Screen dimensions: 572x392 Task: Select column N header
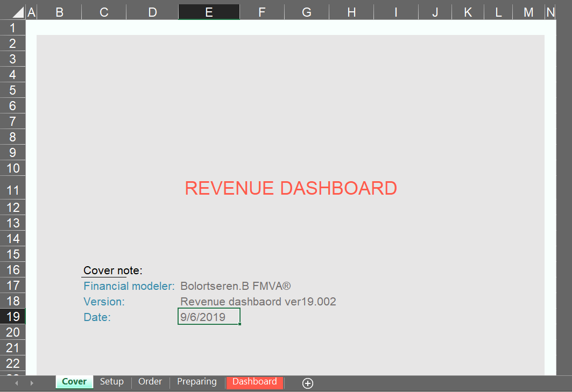[550, 12]
